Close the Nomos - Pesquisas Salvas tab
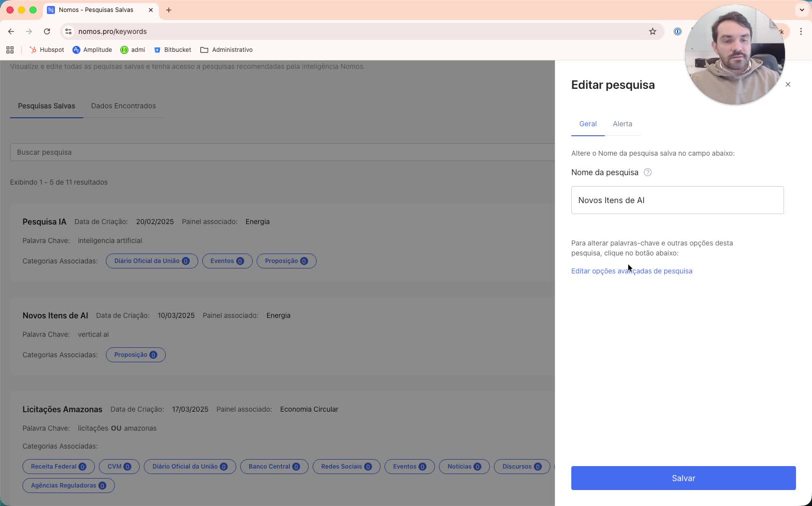Viewport: 812px width, 506px height. (151, 10)
